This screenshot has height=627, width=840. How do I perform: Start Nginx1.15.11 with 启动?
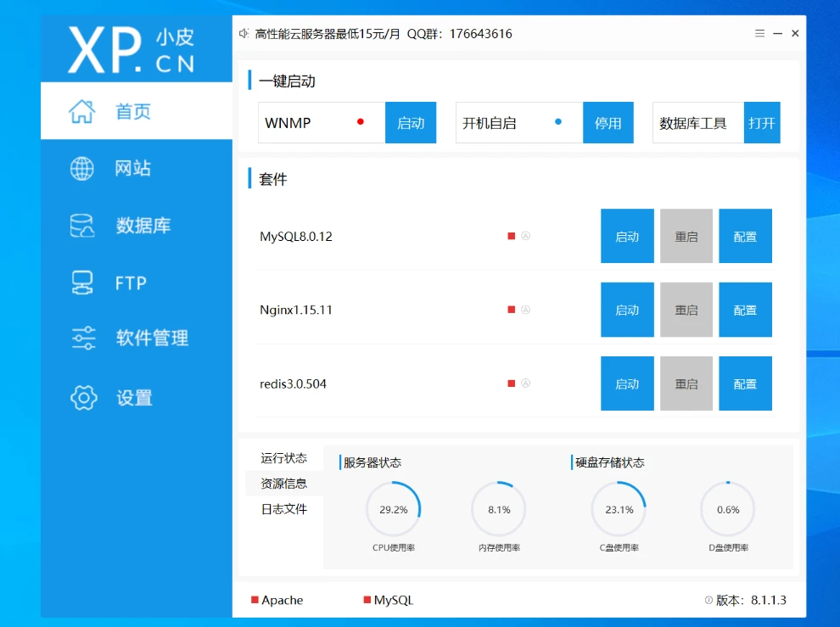[x=627, y=310]
